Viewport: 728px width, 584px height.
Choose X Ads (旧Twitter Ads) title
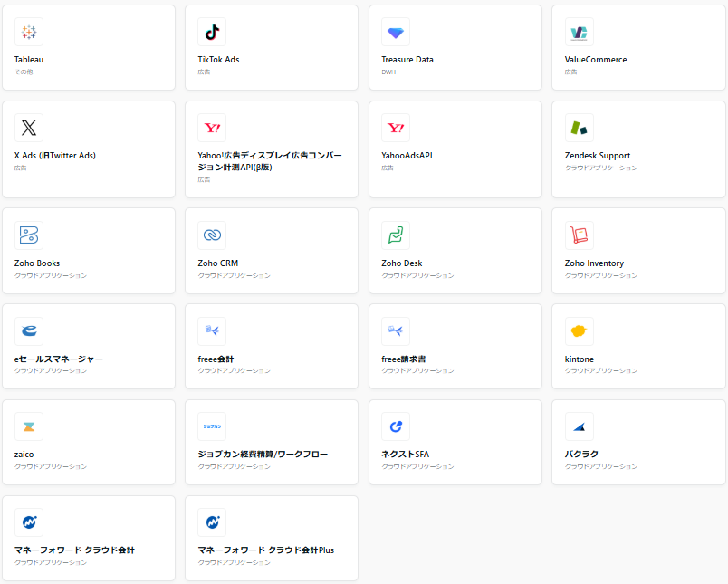tap(55, 156)
